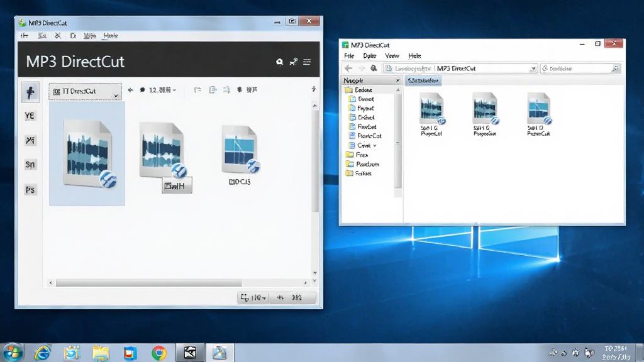Click the back arrow beside TT DirectCut dropdown
644x362 pixels.
coord(131,90)
